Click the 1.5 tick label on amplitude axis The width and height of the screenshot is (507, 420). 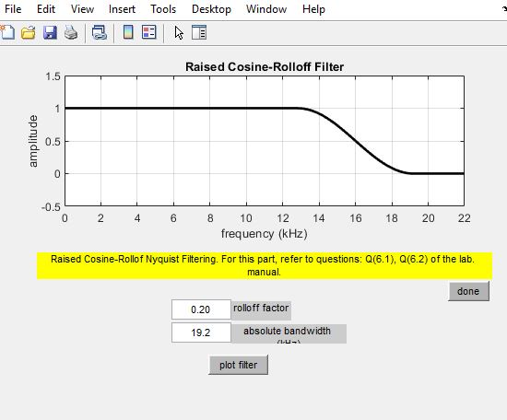click(x=53, y=76)
